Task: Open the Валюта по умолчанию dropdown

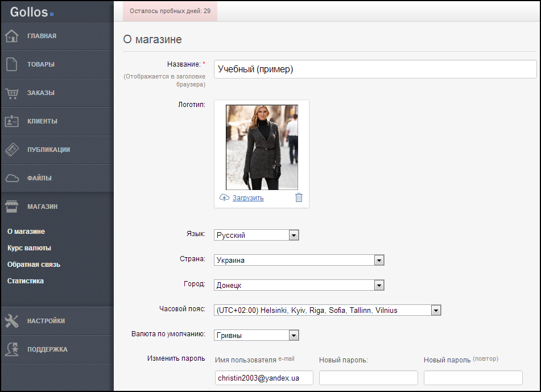Action: [x=257, y=335]
